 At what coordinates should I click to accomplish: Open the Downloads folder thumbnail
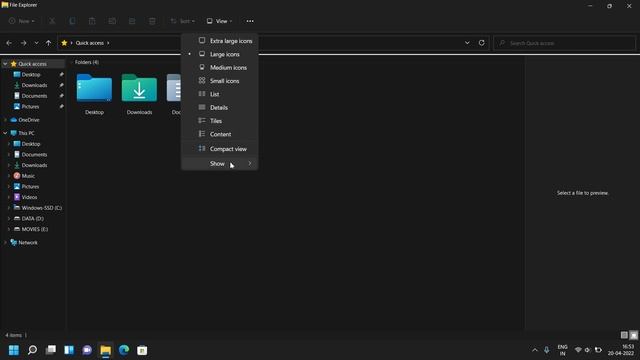(139, 94)
